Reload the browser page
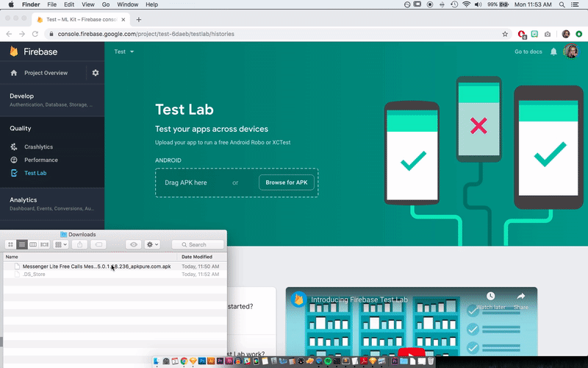Viewport: 588px width, 368px height. pyautogui.click(x=36, y=34)
